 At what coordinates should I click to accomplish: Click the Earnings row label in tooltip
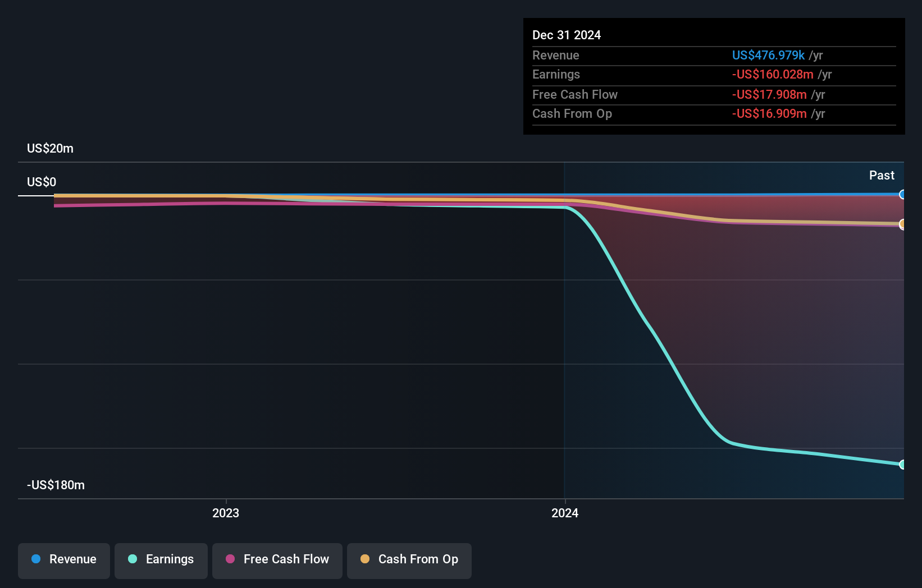(556, 74)
